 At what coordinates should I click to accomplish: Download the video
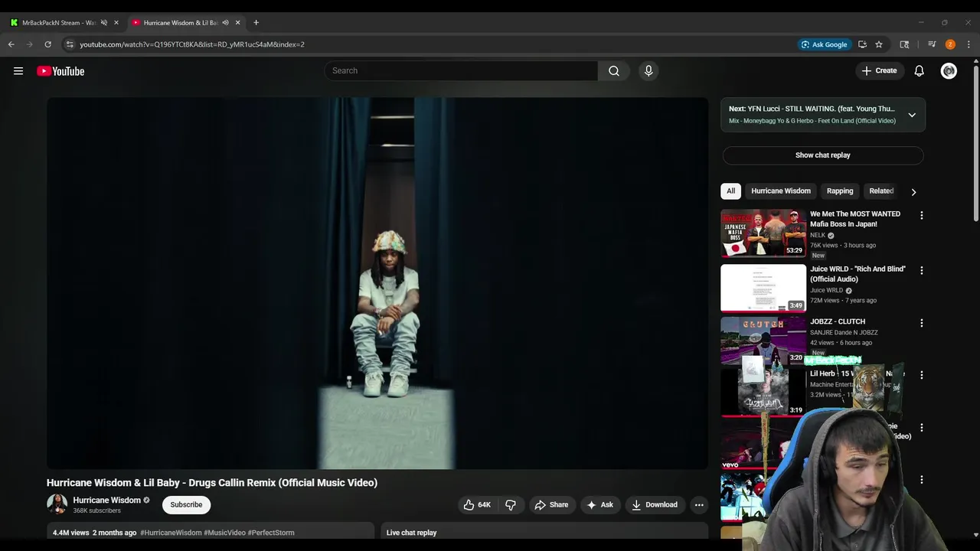point(655,504)
